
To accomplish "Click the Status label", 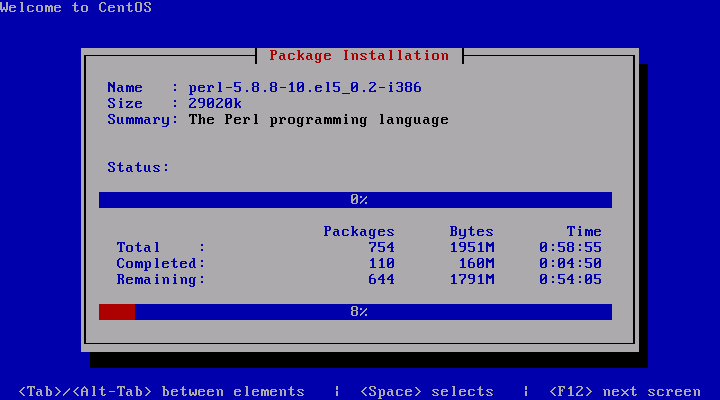I will coord(138,167).
